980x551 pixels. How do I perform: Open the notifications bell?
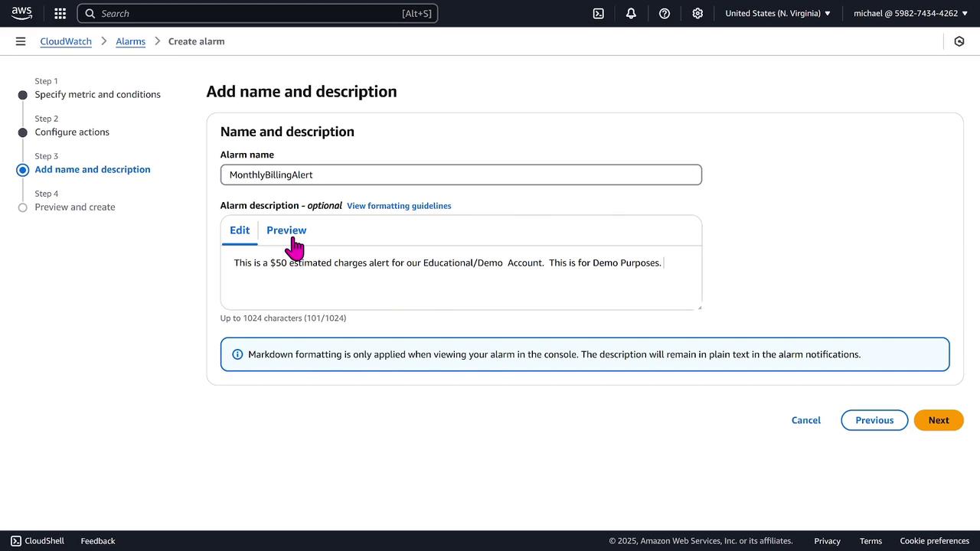pos(631,13)
